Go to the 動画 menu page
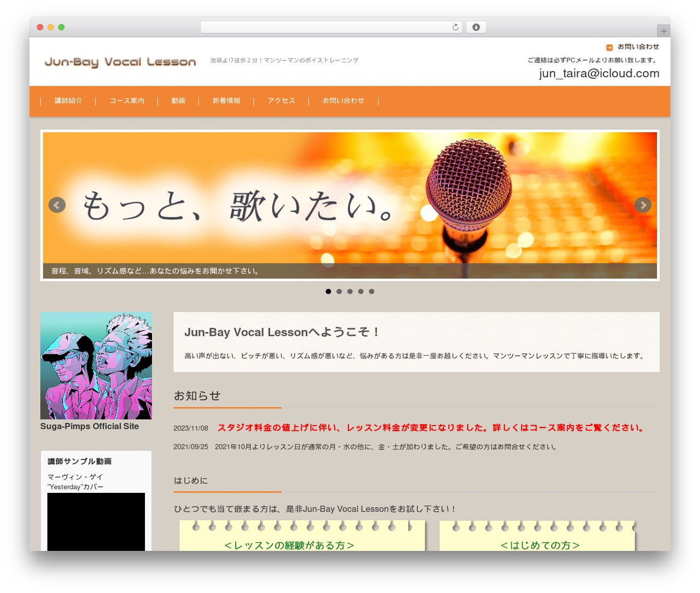Screen dimensions: 700x593 coord(178,101)
